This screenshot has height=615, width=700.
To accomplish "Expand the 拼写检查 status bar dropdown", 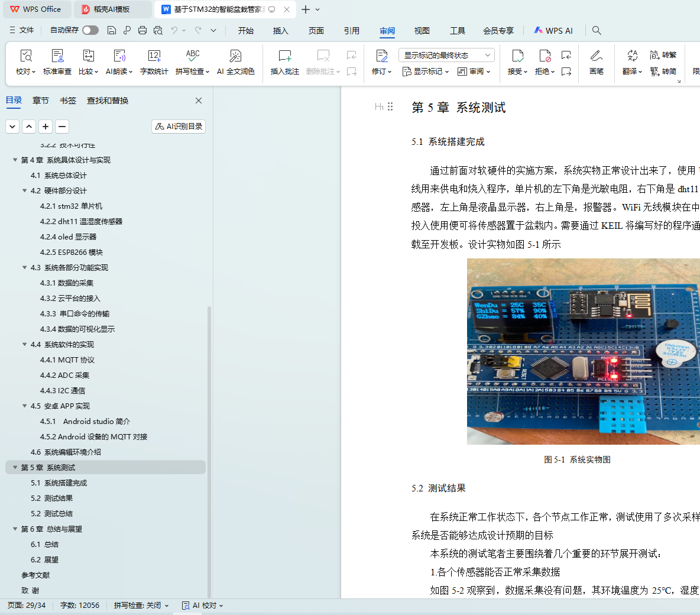I will (141, 606).
